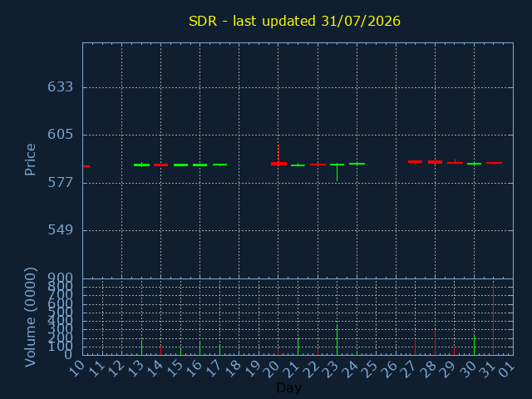Click the green volume bar on day 23
The height and width of the screenshot is (399, 532).
click(x=337, y=340)
